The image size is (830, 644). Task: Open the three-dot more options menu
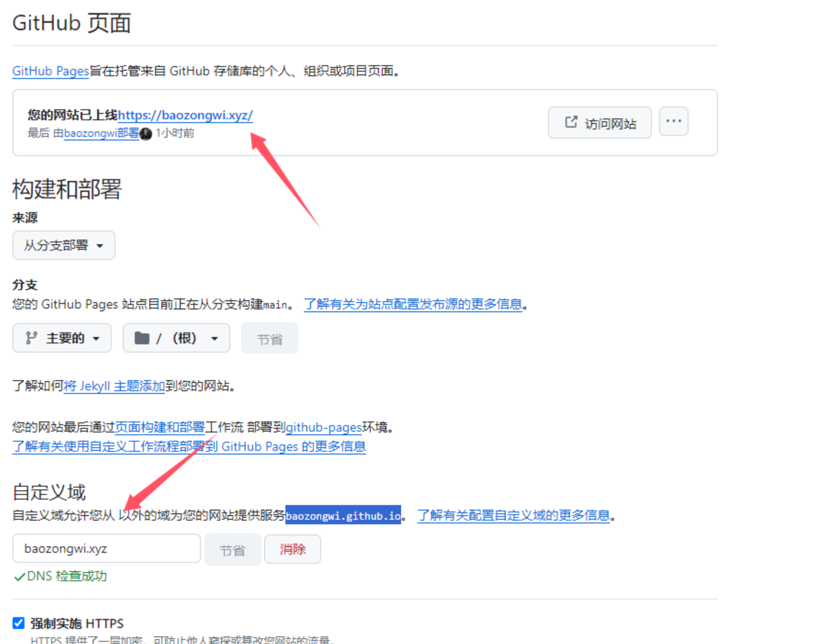click(x=673, y=121)
